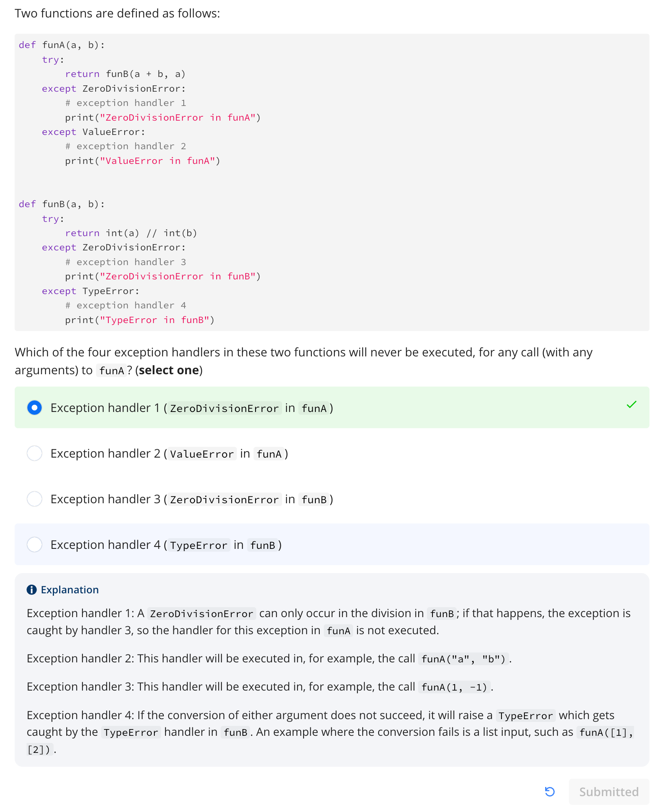The width and height of the screenshot is (661, 812).
Task: Click the reset answer circular arrow icon
Action: pos(550,792)
